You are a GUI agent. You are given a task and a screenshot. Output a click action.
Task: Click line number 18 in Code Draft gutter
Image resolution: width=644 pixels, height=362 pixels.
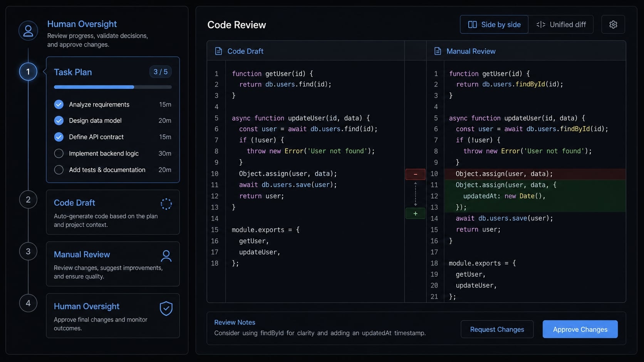pos(215,263)
